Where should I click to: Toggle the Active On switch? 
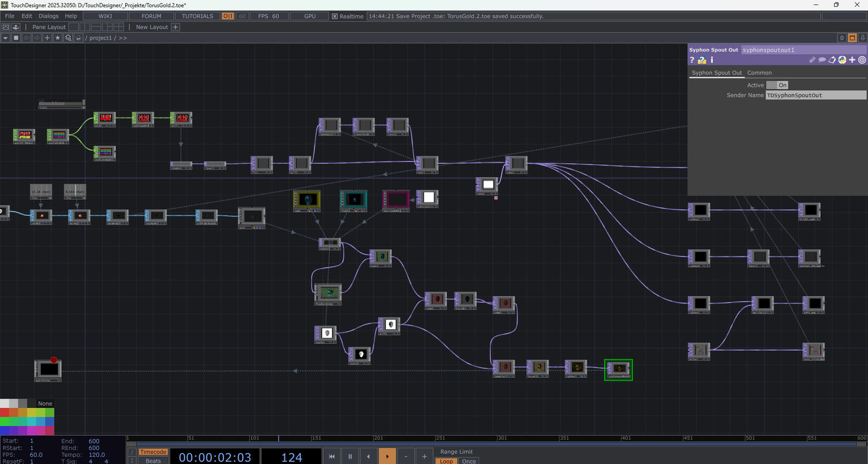tap(777, 85)
